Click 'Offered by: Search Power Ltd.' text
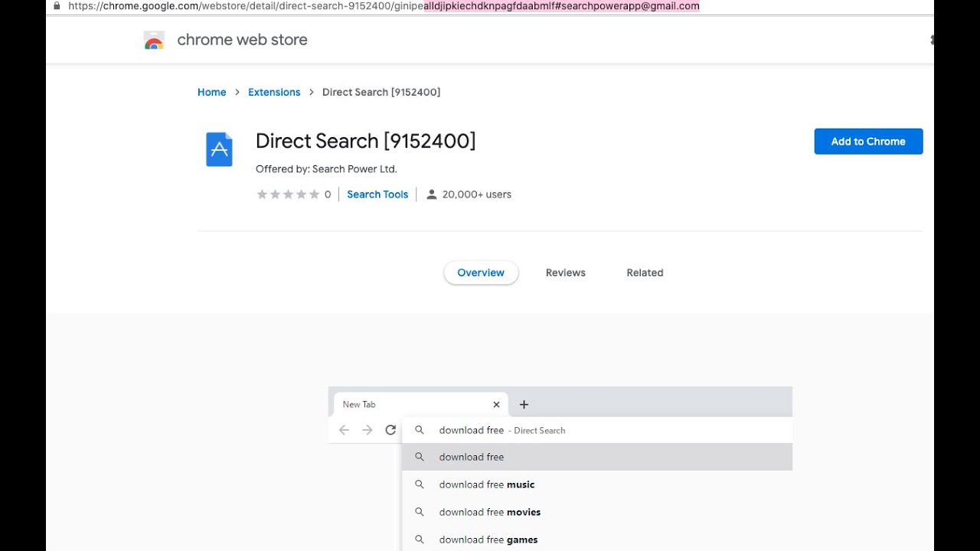This screenshot has height=551, width=980. pos(326,169)
